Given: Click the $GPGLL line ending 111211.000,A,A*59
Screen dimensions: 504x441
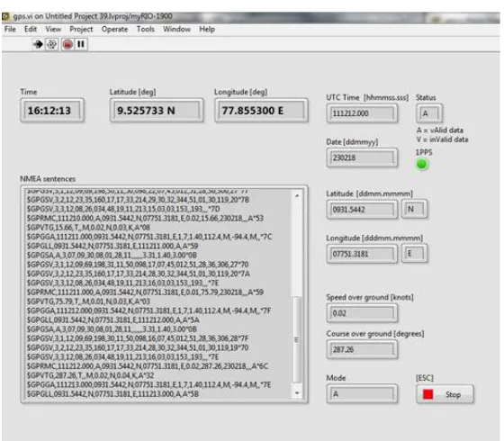Looking at the screenshot, I should [x=112, y=247].
